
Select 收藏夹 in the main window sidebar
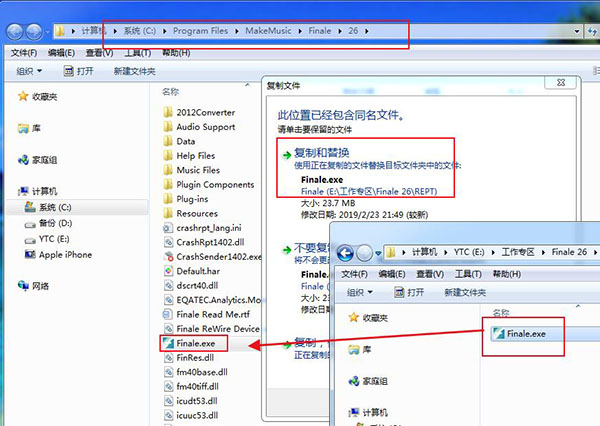coord(37,96)
